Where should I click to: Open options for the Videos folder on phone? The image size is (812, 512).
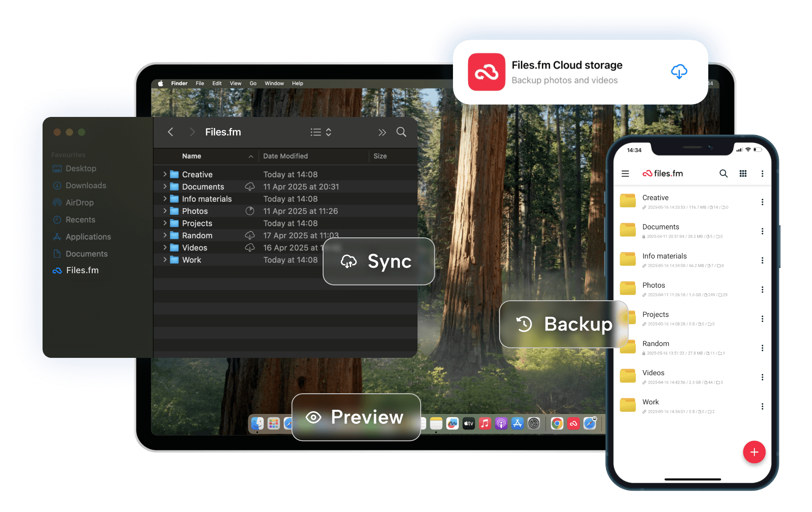pos(762,377)
